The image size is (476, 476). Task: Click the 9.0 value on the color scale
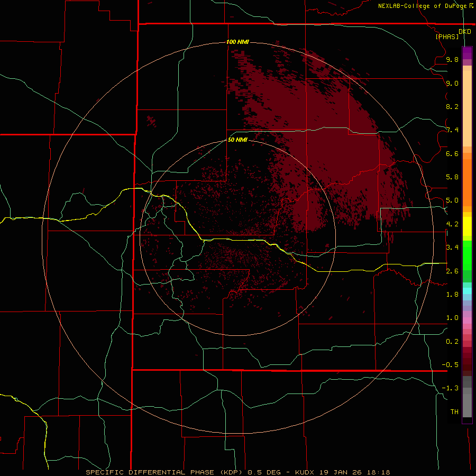coord(452,83)
